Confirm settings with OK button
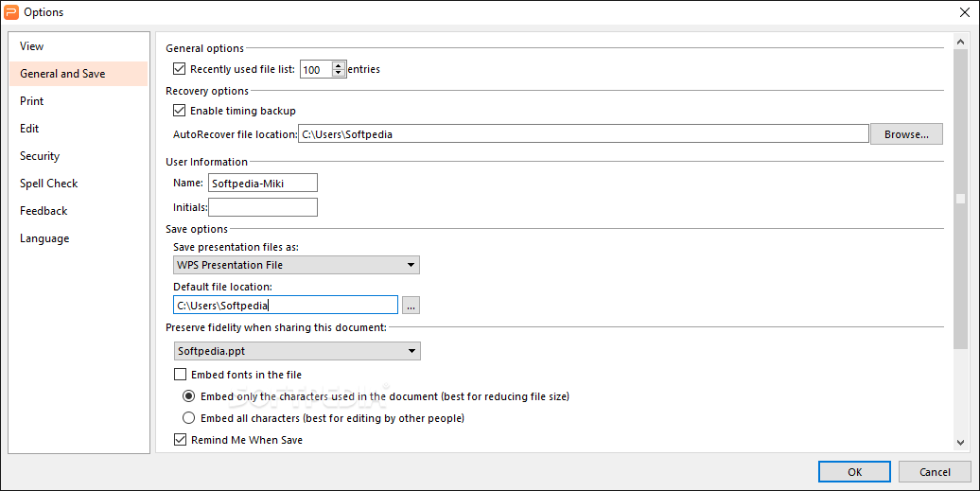Viewport: 980px width, 491px height. point(854,472)
